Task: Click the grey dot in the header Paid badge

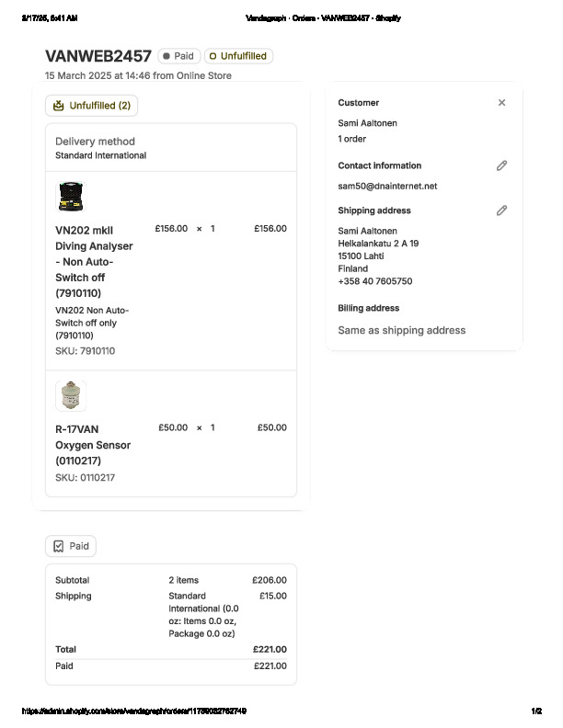Action: [167, 56]
